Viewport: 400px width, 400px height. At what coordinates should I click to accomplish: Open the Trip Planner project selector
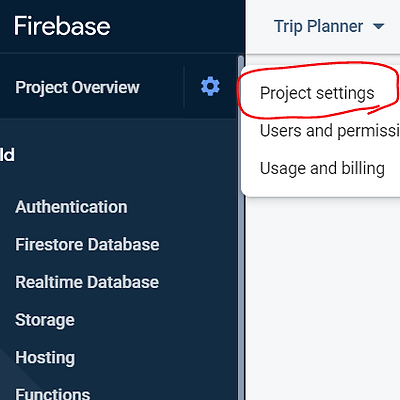pos(329,26)
